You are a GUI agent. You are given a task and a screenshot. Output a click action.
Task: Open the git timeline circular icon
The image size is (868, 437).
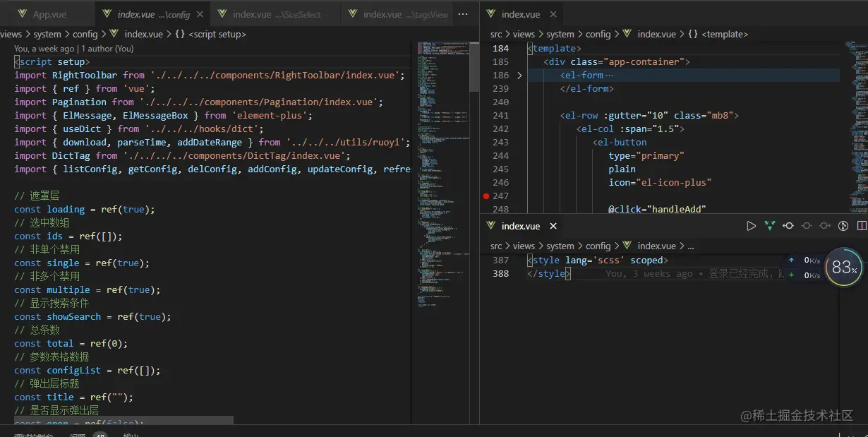843,226
